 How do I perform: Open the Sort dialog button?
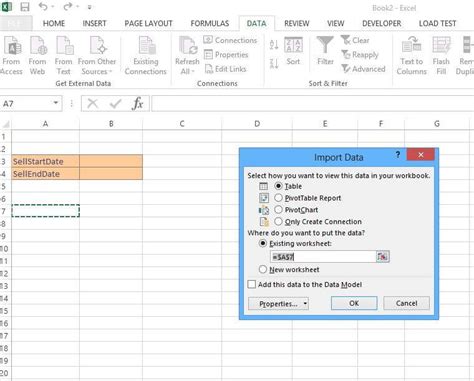pyautogui.click(x=293, y=51)
